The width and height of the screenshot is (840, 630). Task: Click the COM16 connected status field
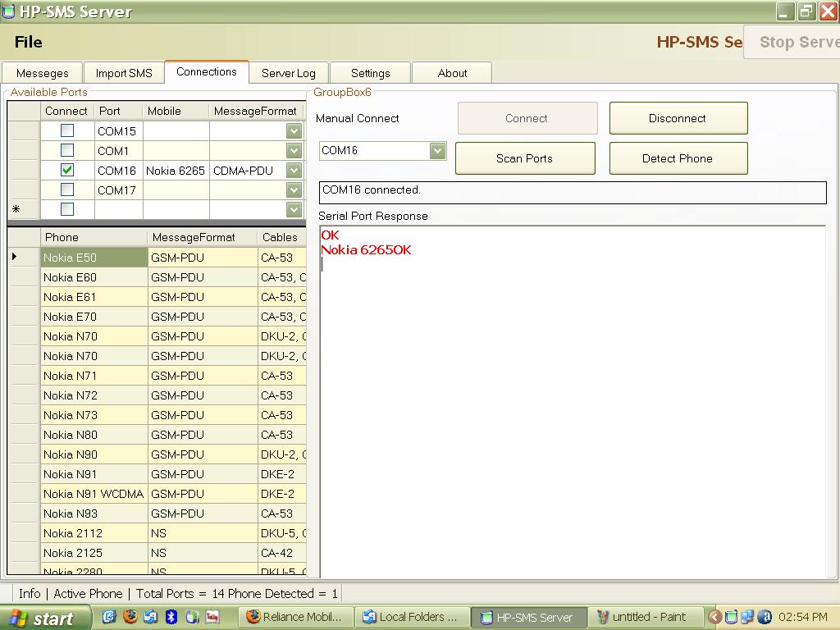click(572, 193)
